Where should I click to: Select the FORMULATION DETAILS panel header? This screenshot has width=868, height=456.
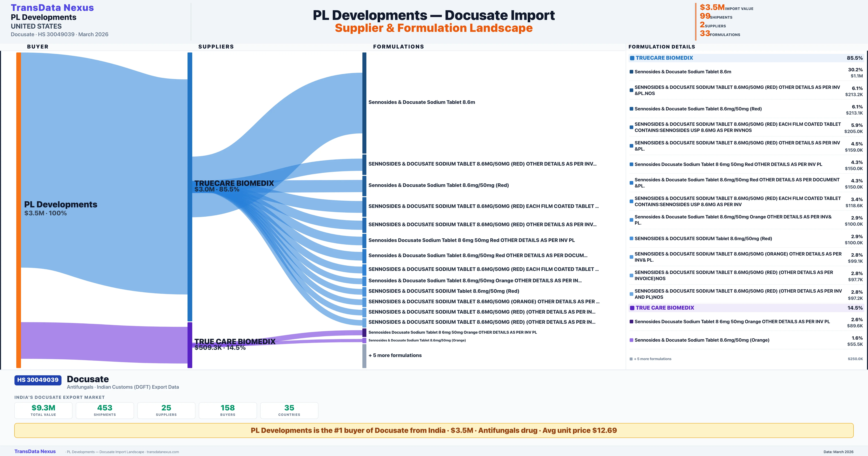click(661, 47)
